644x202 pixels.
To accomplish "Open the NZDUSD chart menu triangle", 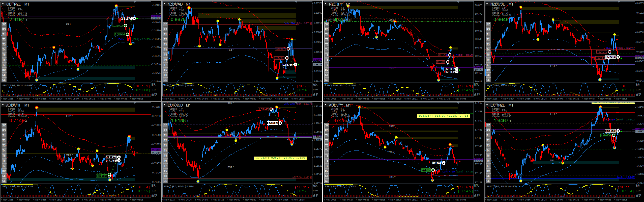I will coord(487,4).
